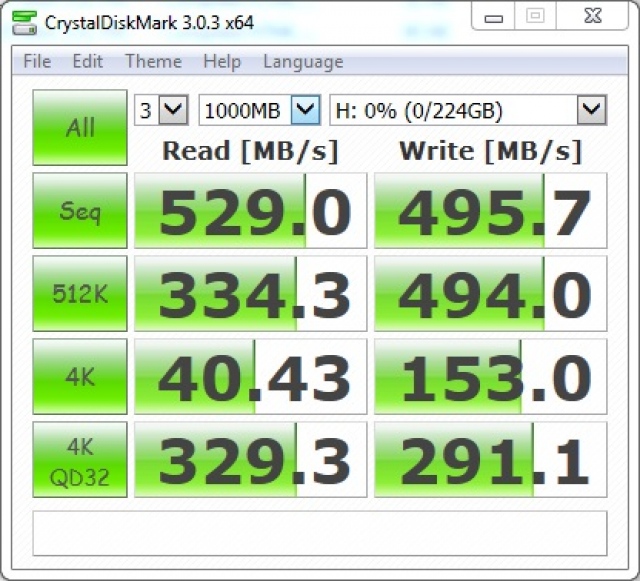Click the Seq read result 529.0
The image size is (640, 581).
[x=251, y=211]
